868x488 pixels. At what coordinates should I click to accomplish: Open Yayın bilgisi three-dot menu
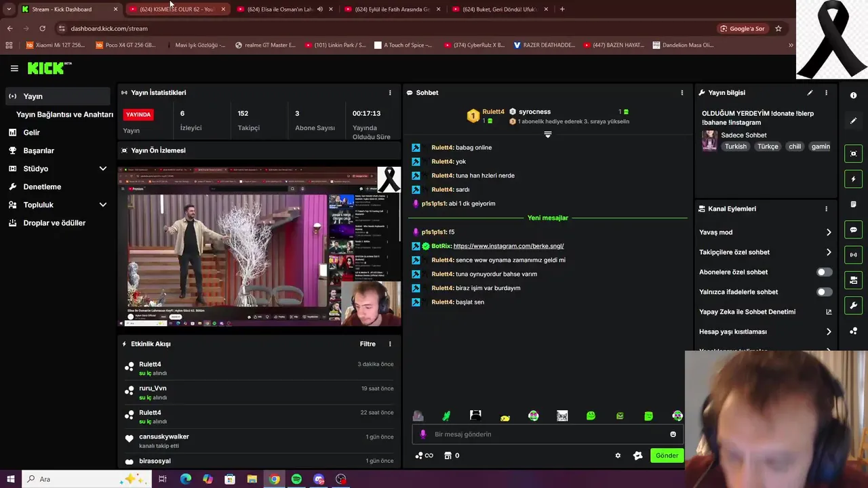(x=826, y=93)
